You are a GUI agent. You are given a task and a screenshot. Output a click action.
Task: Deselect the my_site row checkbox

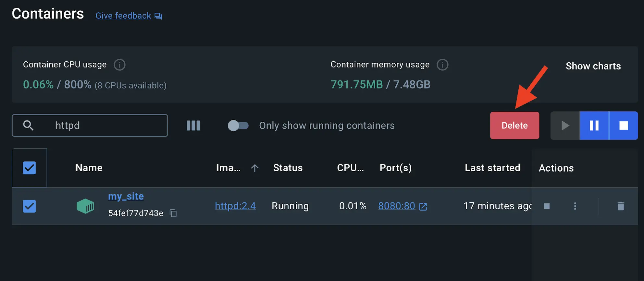[x=29, y=206]
